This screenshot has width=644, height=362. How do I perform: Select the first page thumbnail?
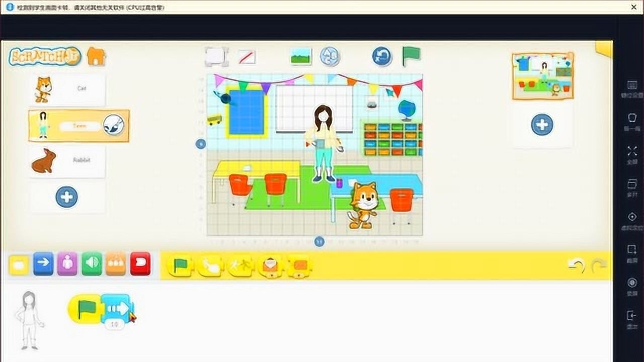pyautogui.click(x=542, y=76)
